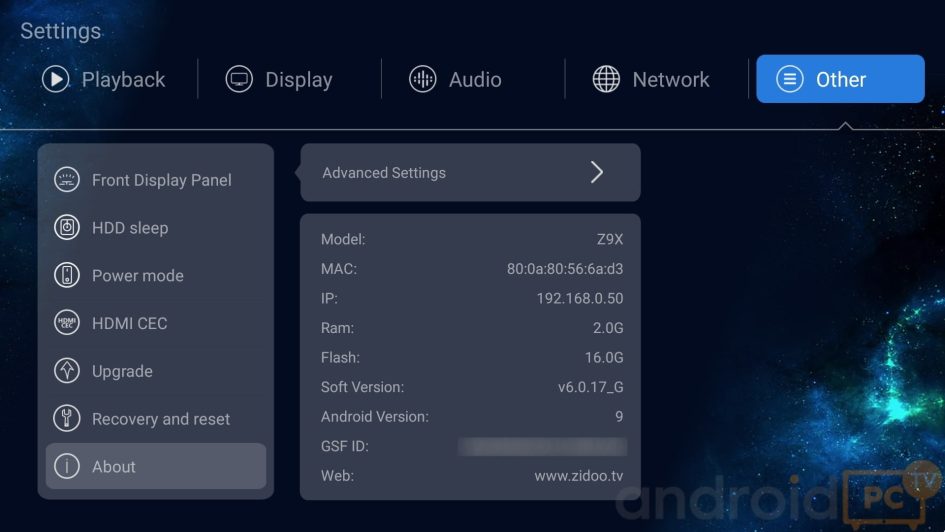Screen dimensions: 945x532
Task: Click the HDD sleep disk icon
Action: coord(67,228)
